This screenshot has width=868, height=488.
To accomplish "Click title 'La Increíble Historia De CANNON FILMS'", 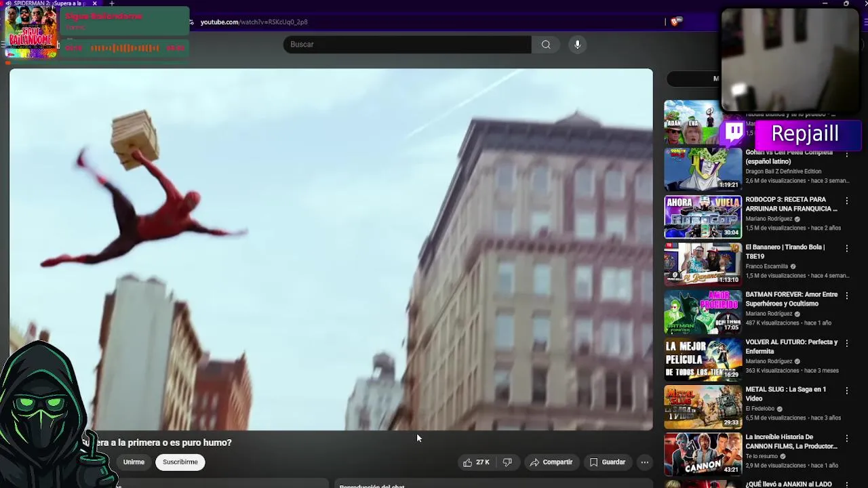I will pyautogui.click(x=791, y=441).
